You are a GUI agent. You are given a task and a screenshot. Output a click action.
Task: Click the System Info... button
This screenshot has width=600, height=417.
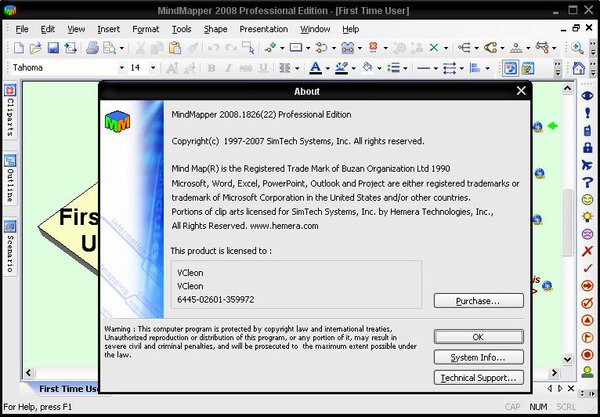[478, 357]
